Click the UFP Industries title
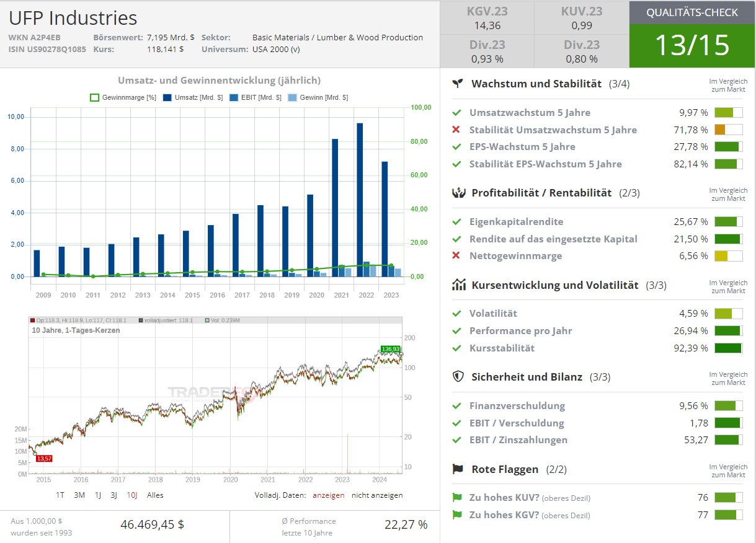The image size is (756, 543). (73, 17)
